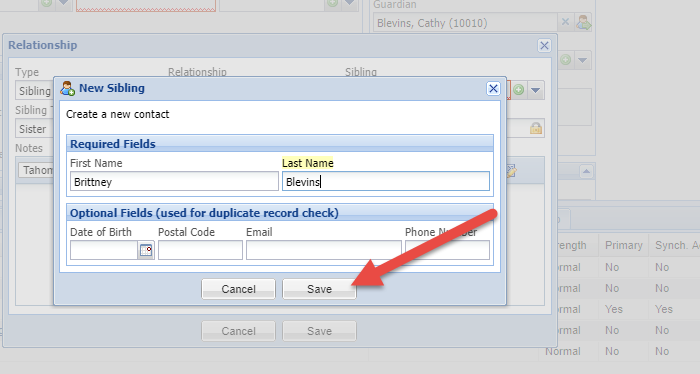
Task: Close the Relationship dialog
Action: pos(544,46)
